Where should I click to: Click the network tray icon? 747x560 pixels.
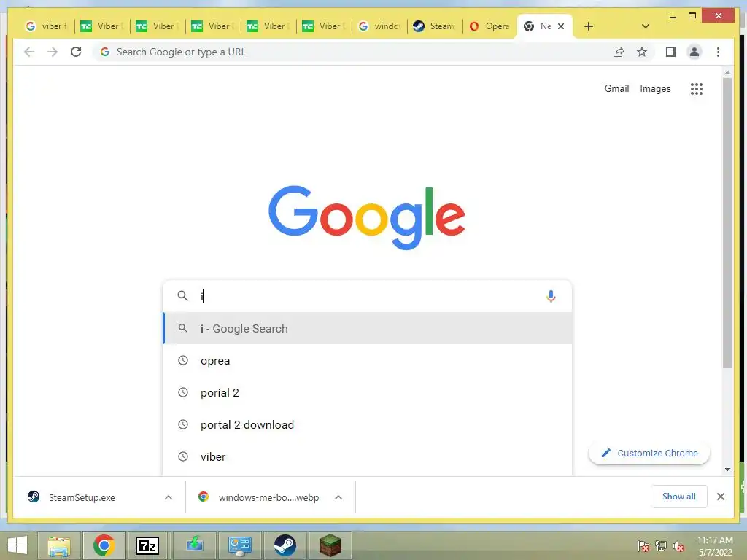(x=661, y=545)
